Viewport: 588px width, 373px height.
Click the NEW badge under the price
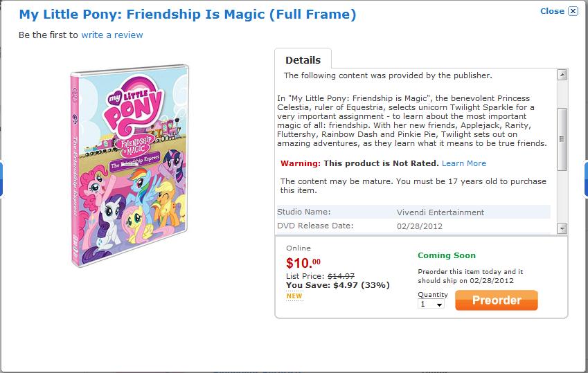(x=294, y=296)
